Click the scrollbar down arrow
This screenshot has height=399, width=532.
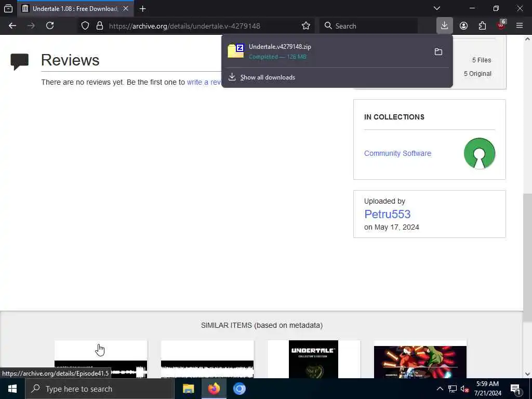point(528,374)
